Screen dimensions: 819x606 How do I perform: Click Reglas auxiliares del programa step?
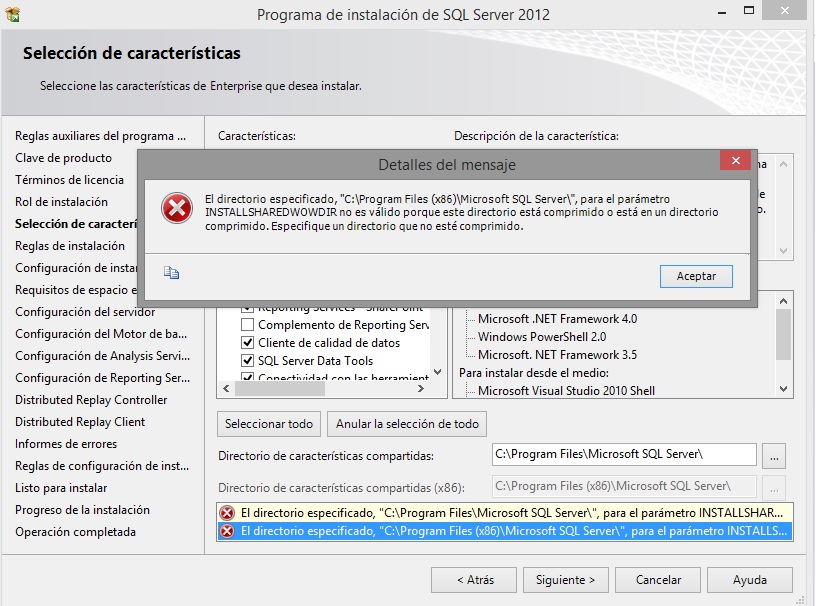coord(100,136)
